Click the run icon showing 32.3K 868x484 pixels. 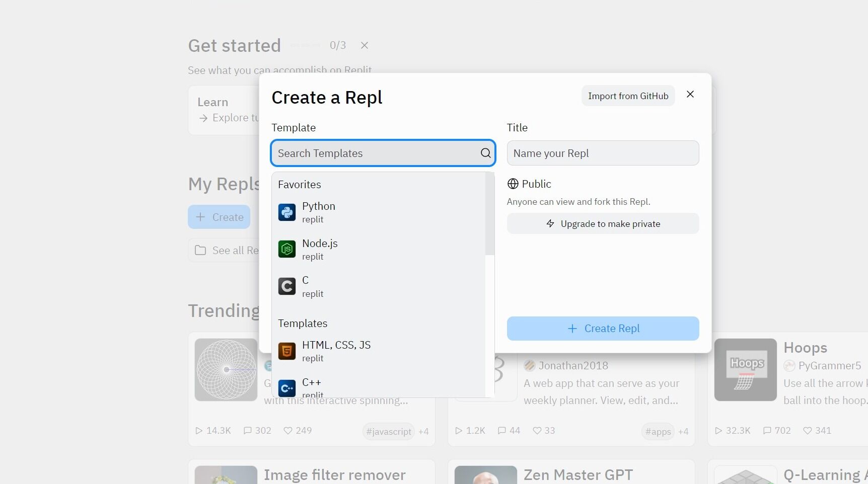[718, 431]
